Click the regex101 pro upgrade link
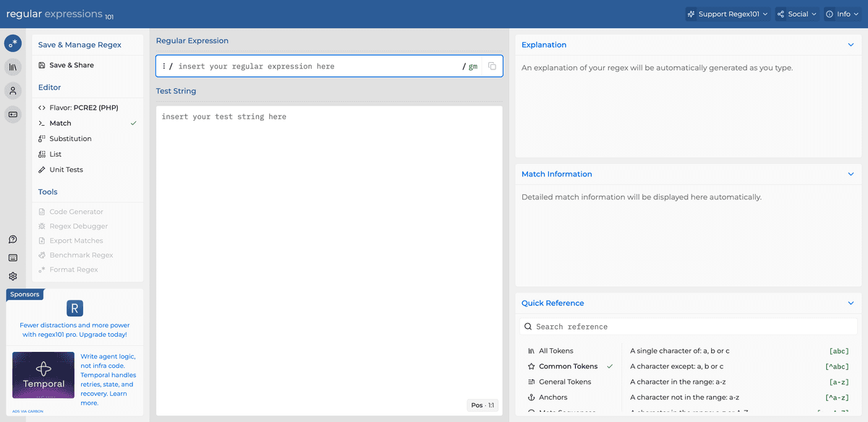Viewport: 868px width, 422px height. (74, 330)
